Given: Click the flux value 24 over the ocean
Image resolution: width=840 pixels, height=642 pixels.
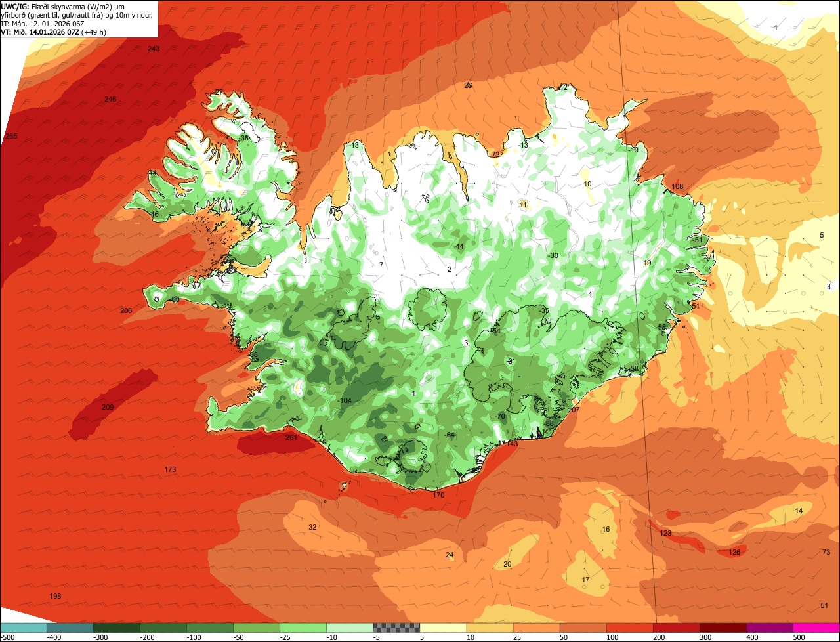Looking at the screenshot, I should pyautogui.click(x=450, y=555).
